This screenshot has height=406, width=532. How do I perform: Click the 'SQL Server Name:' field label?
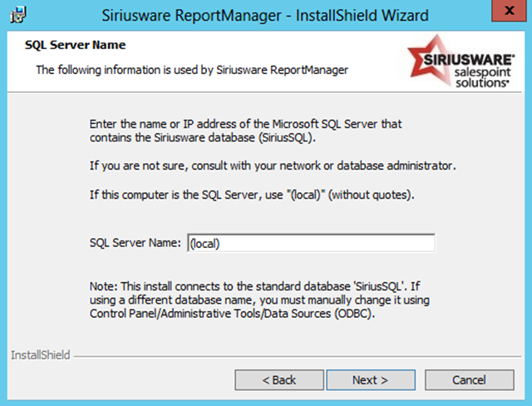[134, 243]
